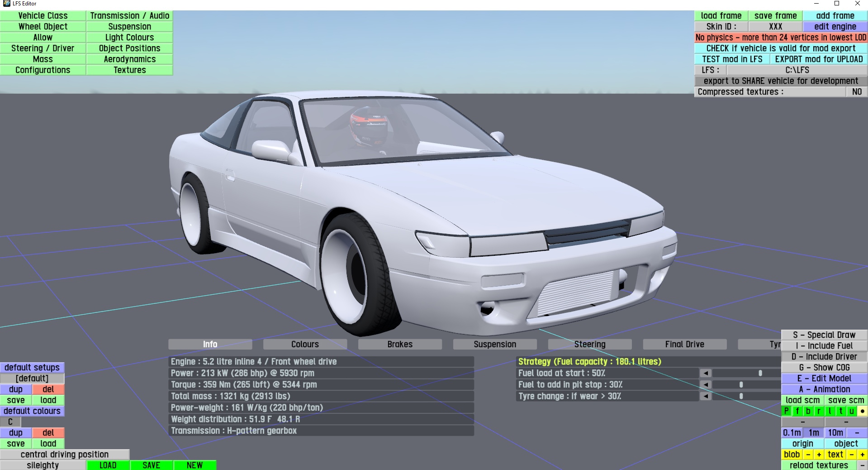This screenshot has width=868, height=470.
Task: Click the yellow dot button after the u button
Action: 863,411
